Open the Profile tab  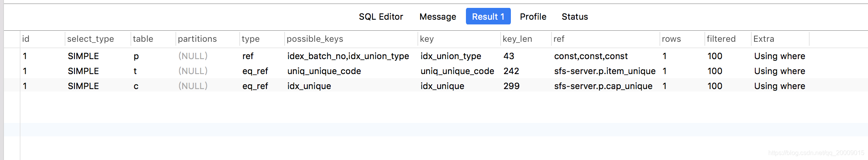(x=533, y=17)
